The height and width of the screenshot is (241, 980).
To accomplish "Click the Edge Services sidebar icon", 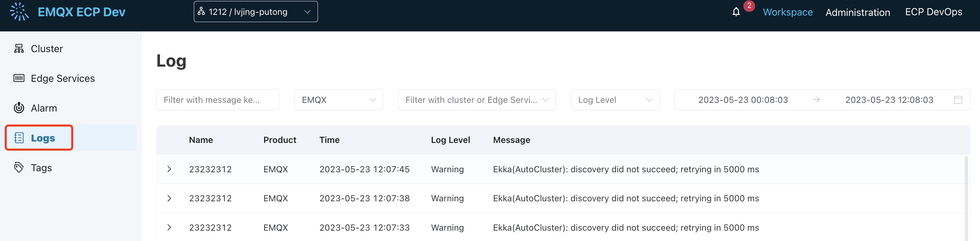I will pyautogui.click(x=19, y=78).
